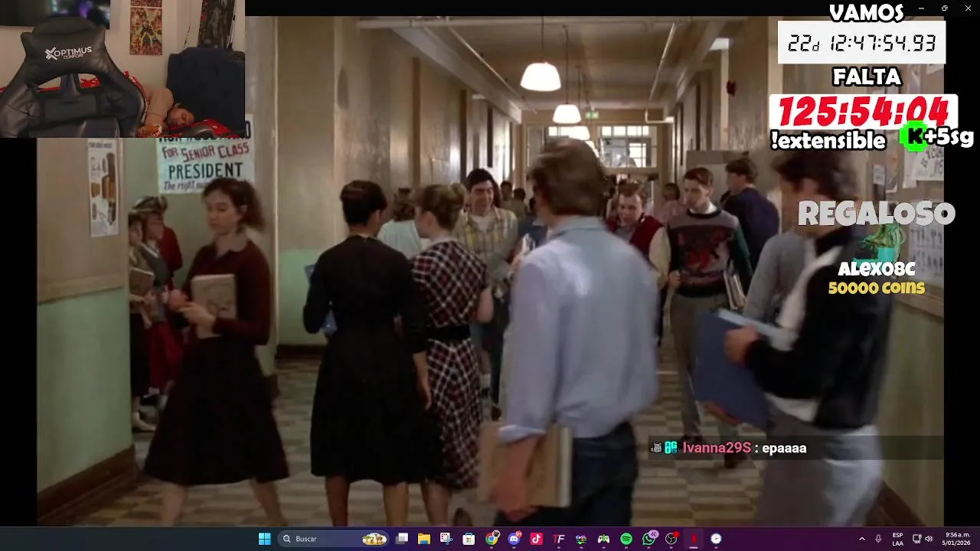Click the ALEXO8C gifter name
The width and height of the screenshot is (980, 551).
877,269
